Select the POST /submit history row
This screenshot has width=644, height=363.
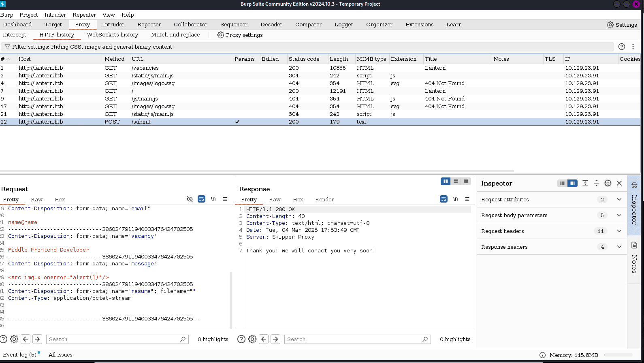point(320,122)
